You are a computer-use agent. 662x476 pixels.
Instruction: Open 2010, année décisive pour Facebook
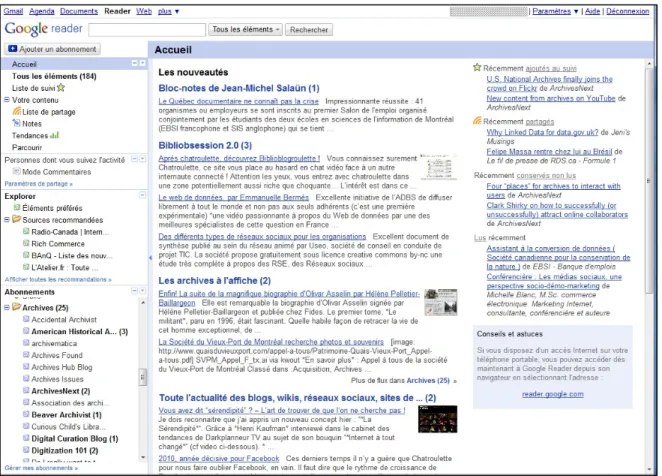click(219, 458)
